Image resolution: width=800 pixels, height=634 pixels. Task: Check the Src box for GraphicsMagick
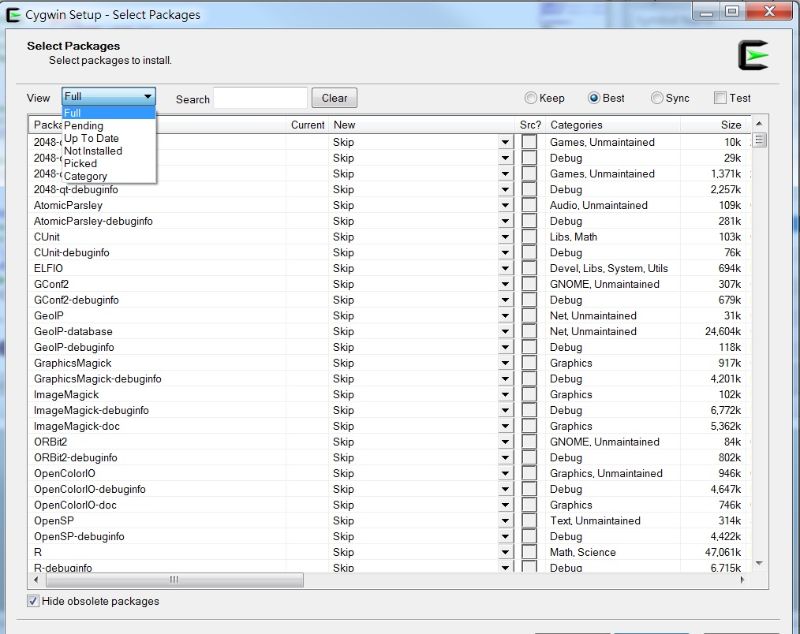coord(530,363)
